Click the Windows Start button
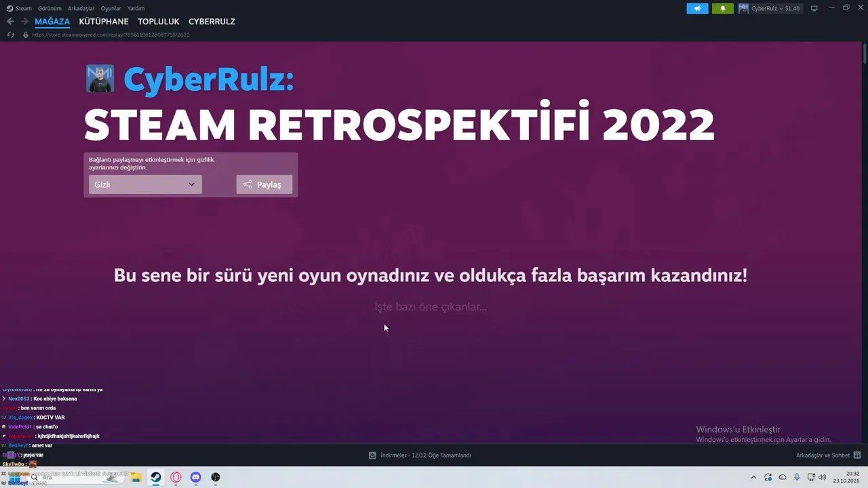This screenshot has height=488, width=868. [14, 478]
